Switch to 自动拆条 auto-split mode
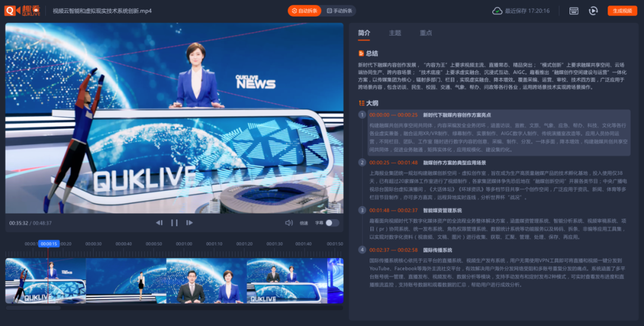The image size is (644, 326). click(x=304, y=11)
